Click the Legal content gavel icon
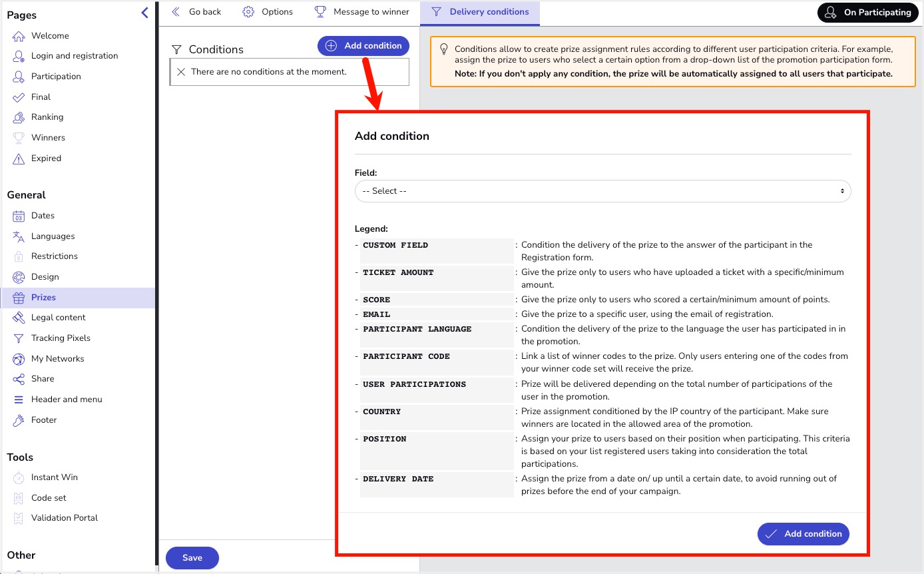The width and height of the screenshot is (924, 574). click(19, 318)
